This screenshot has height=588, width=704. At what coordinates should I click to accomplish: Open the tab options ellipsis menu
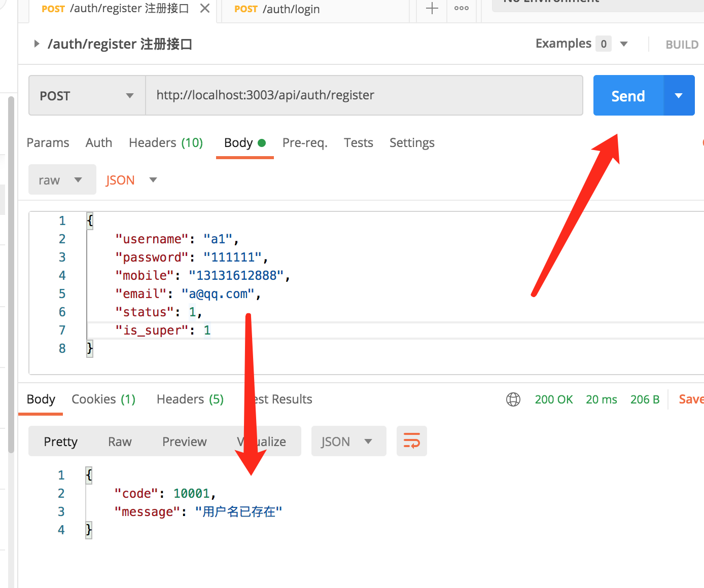(x=462, y=9)
